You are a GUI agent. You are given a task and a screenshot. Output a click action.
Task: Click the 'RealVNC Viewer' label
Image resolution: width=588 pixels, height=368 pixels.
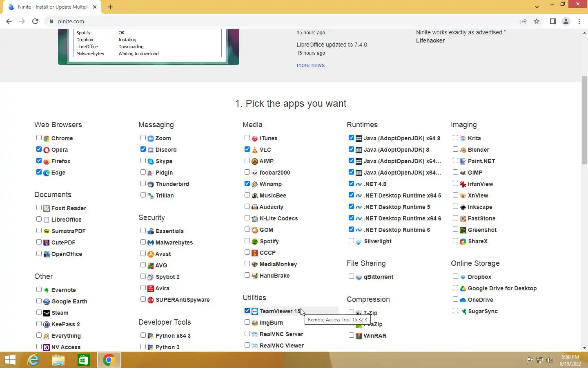click(x=281, y=346)
